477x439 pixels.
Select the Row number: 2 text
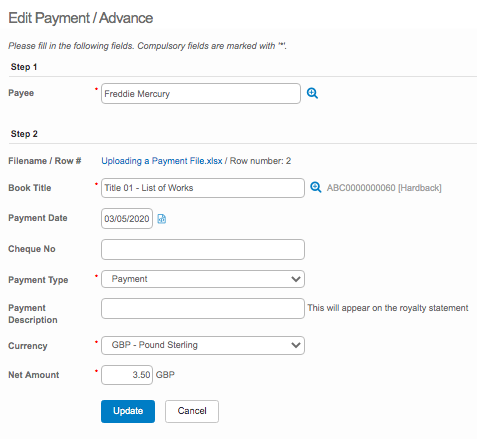coord(260,161)
